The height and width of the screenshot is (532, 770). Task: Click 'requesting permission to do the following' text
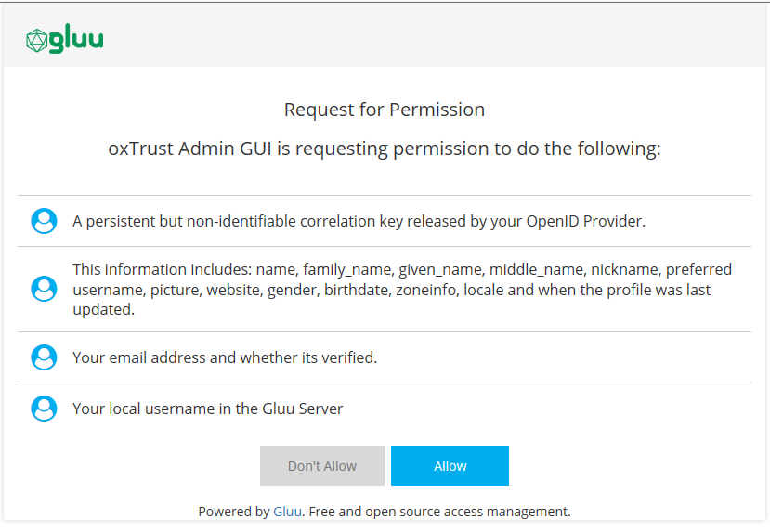[x=502, y=149]
